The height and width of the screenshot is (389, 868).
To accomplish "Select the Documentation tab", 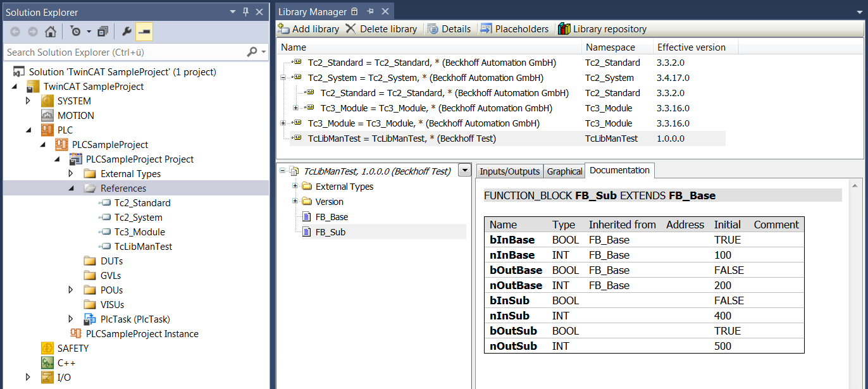I will pos(619,170).
